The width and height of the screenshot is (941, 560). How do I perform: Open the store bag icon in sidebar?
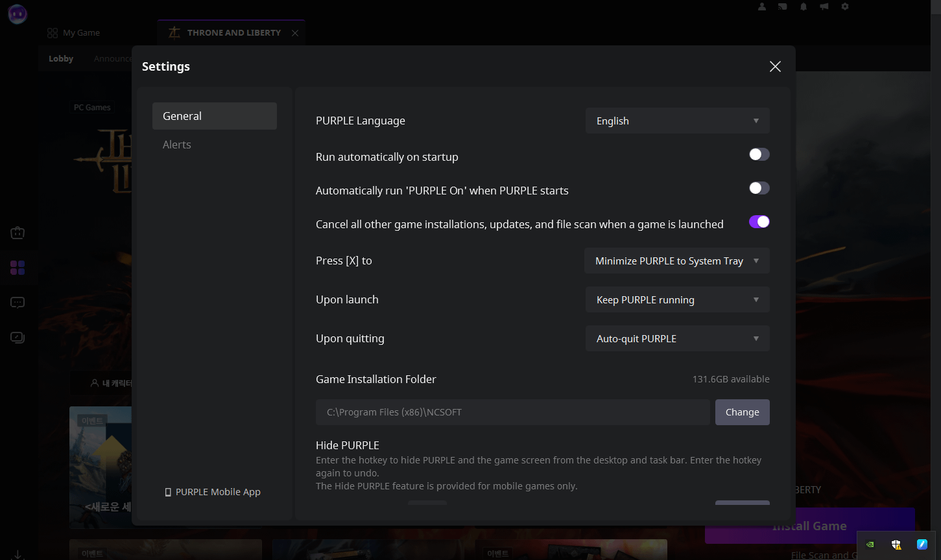pyautogui.click(x=18, y=233)
